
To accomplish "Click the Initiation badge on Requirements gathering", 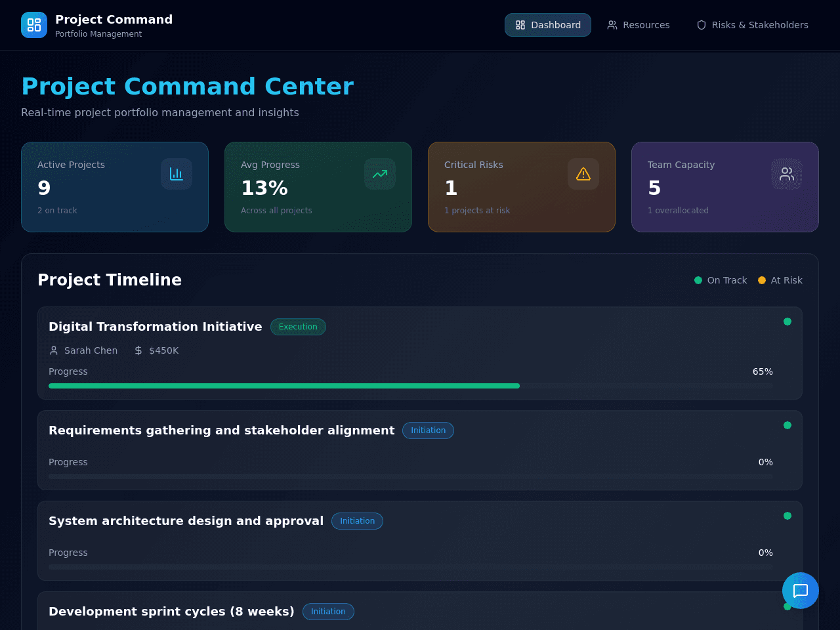I will point(428,430).
